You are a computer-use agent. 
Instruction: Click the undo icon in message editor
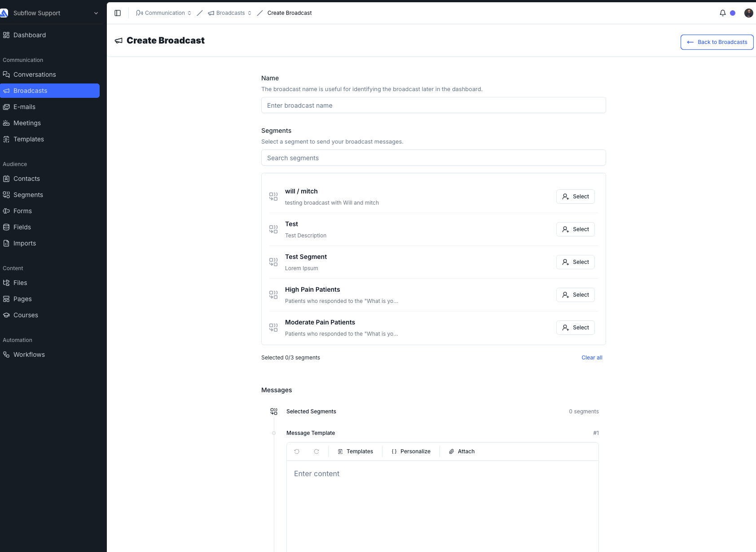click(297, 451)
